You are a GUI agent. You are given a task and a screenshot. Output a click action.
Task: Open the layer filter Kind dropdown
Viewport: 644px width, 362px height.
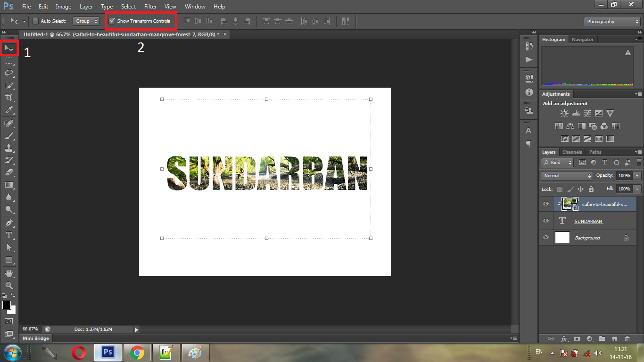point(557,163)
